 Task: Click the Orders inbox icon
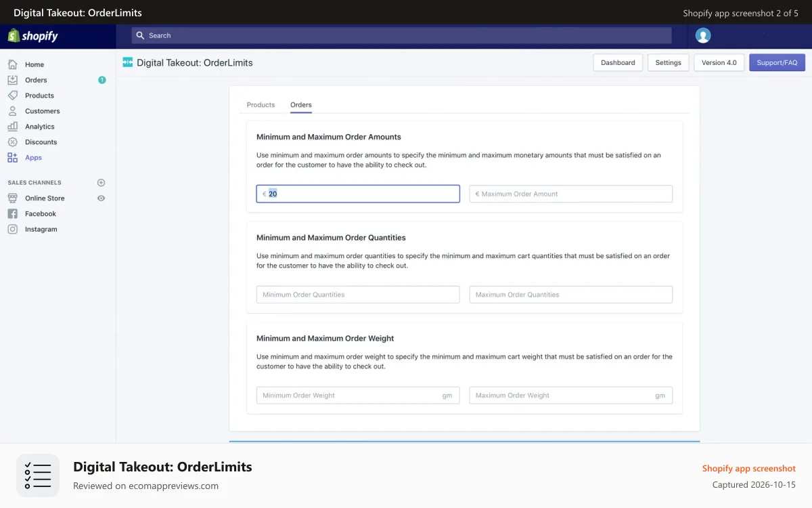[12, 80]
